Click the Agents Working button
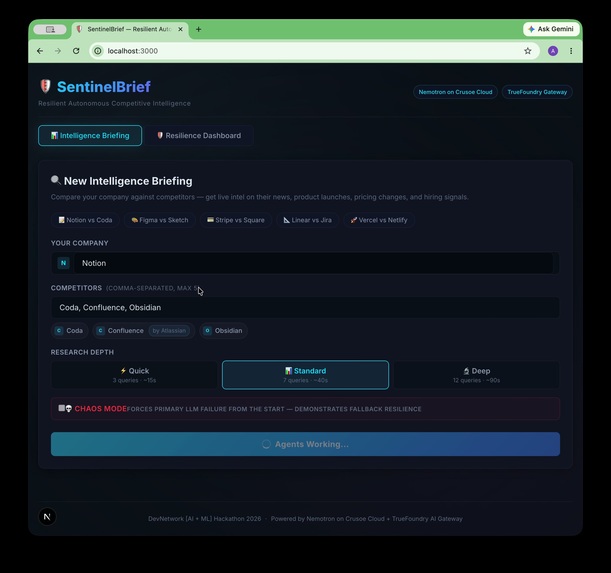 [x=306, y=444]
